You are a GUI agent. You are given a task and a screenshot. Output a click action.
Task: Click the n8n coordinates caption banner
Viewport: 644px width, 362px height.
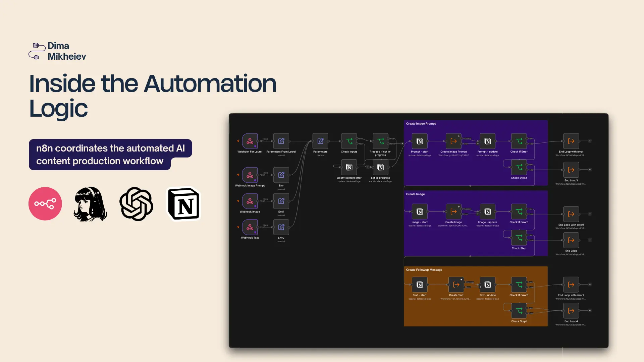pyautogui.click(x=110, y=155)
